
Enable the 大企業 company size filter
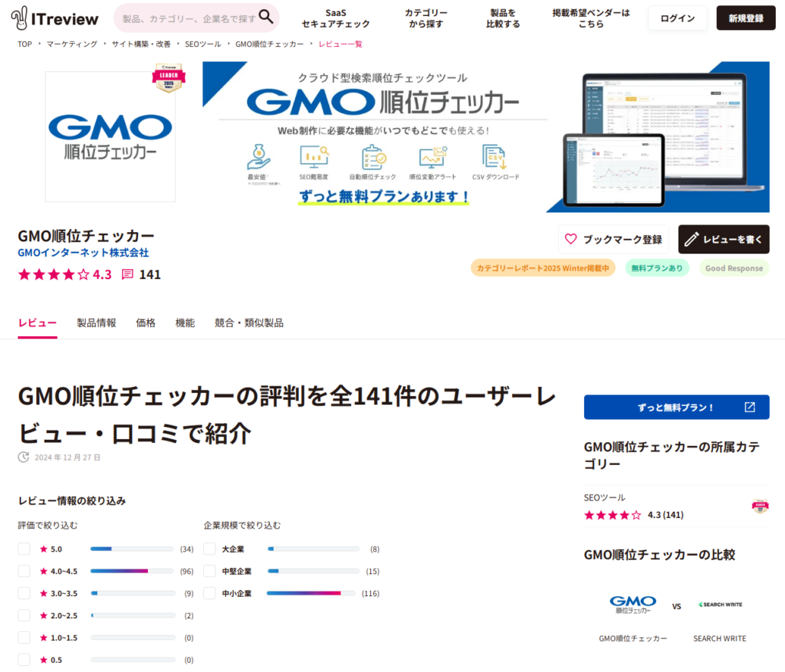[209, 549]
